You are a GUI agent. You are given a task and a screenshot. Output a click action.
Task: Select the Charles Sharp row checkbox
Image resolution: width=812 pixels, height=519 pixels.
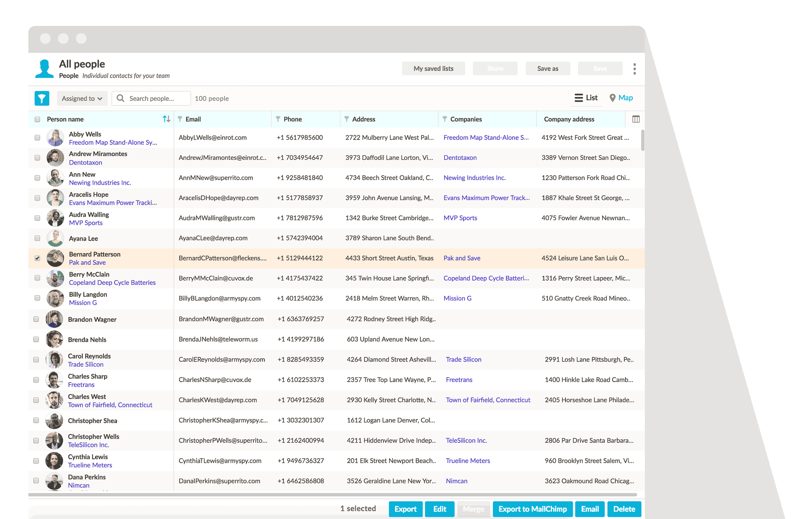[x=36, y=380]
